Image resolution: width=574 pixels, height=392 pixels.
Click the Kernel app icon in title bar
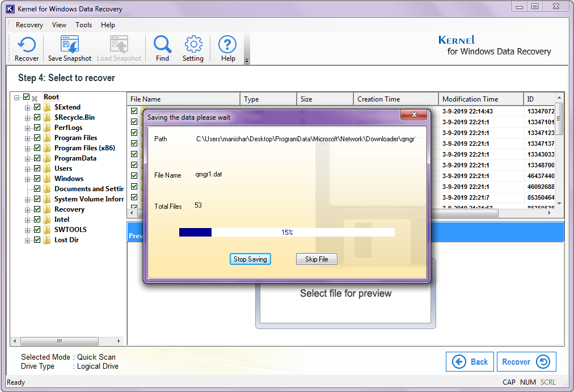10,9
